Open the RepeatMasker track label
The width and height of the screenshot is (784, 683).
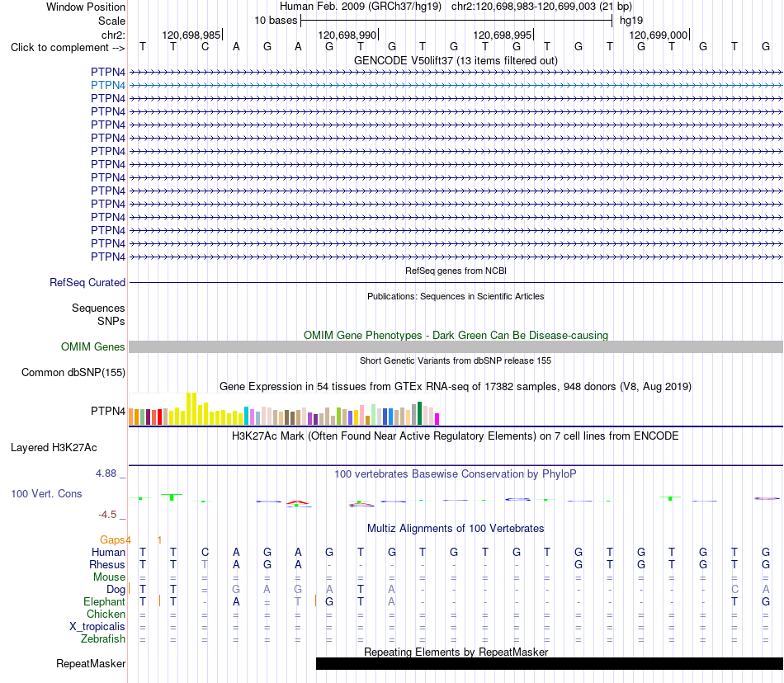91,663
